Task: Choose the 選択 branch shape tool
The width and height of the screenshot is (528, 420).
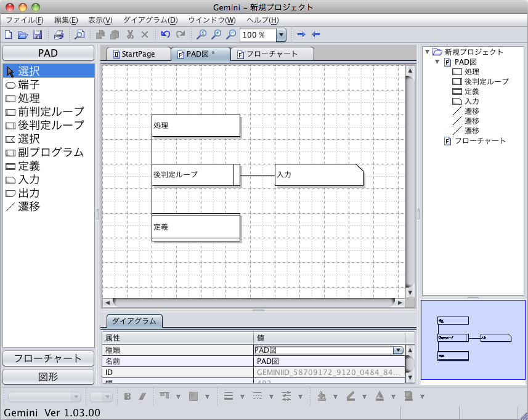Action: click(x=49, y=139)
